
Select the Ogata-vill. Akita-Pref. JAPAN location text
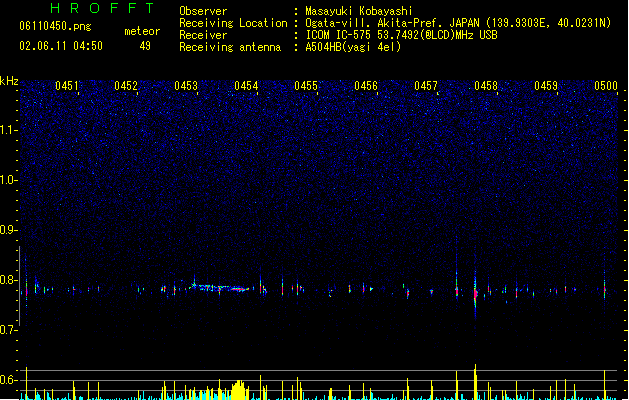458,23
